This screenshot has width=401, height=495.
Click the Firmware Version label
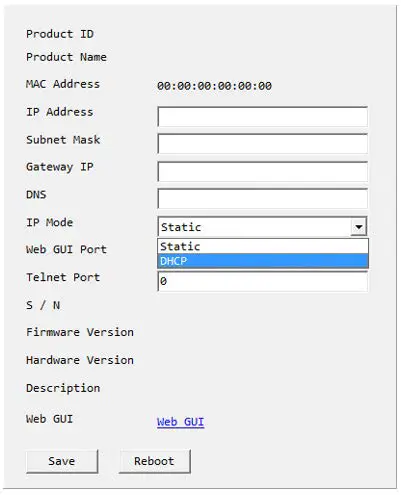point(80,332)
